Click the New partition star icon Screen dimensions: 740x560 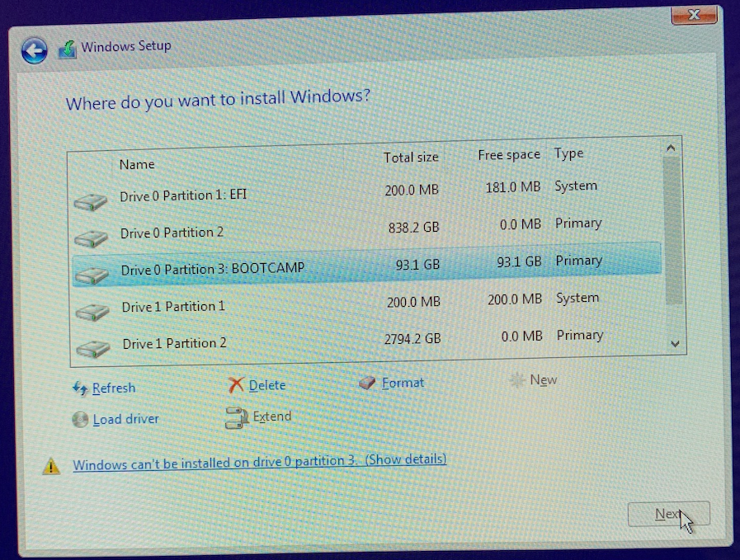[517, 379]
